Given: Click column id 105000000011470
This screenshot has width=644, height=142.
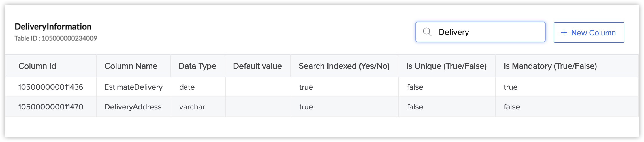Looking at the screenshot, I should tap(51, 107).
